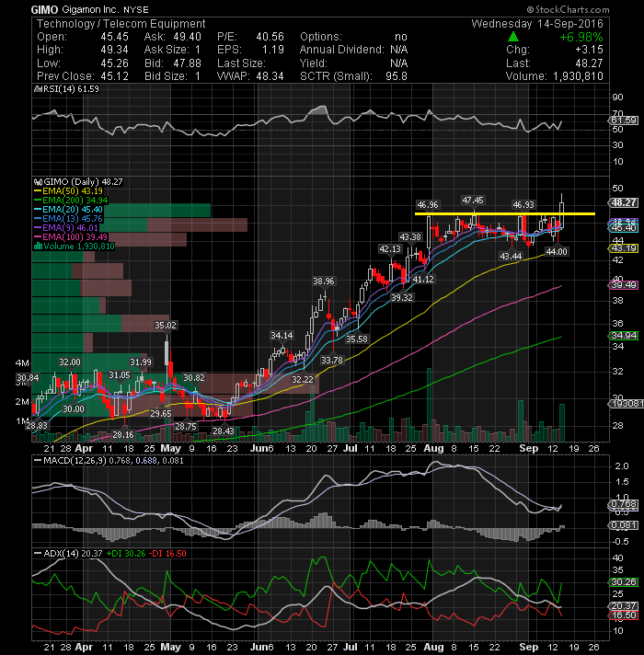Viewport: 644px width, 655px height.
Task: Click the tall early-August volume bar
Action: [429, 405]
